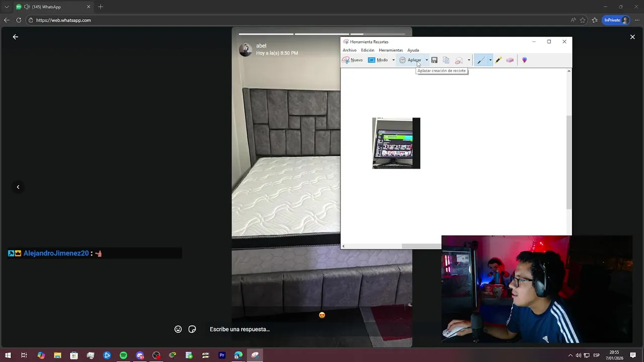Screen dimensions: 644x362
Task: Click the Snipping Tool vertical scrollbar
Action: point(569,162)
